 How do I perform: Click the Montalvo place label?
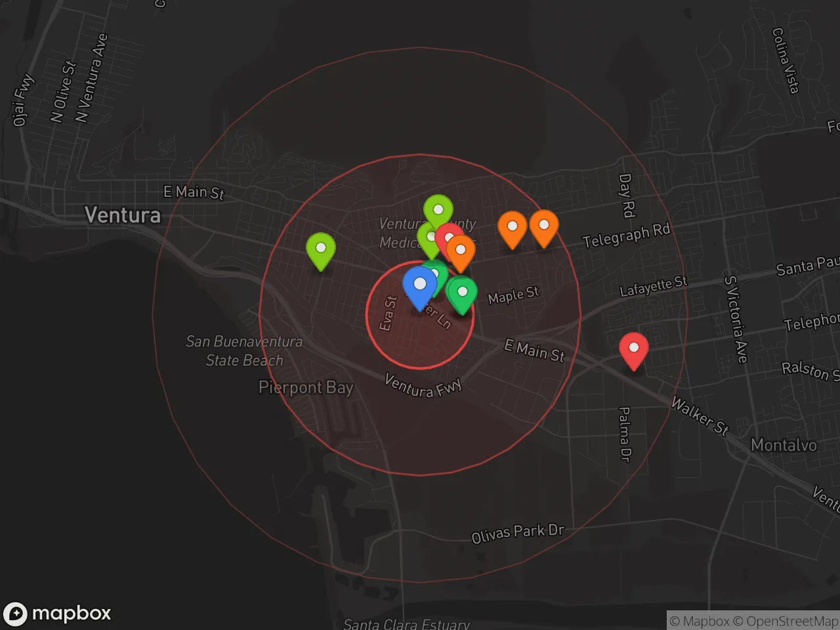(x=784, y=446)
